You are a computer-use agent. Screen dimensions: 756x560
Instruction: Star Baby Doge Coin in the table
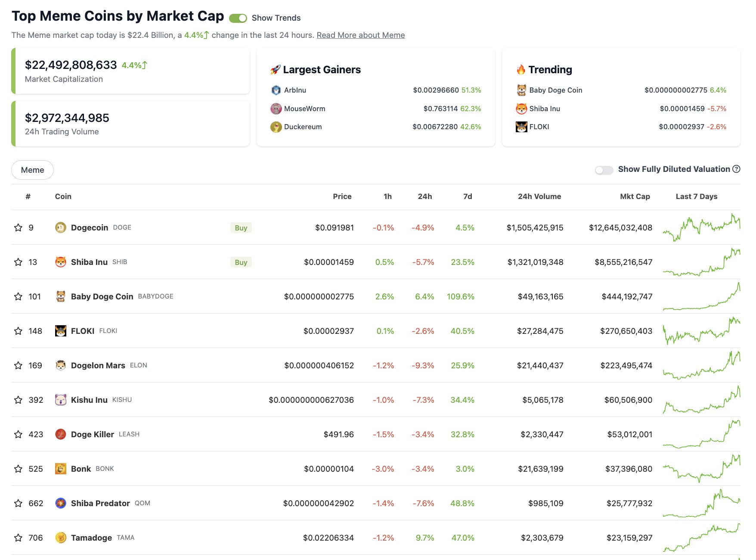tap(18, 296)
